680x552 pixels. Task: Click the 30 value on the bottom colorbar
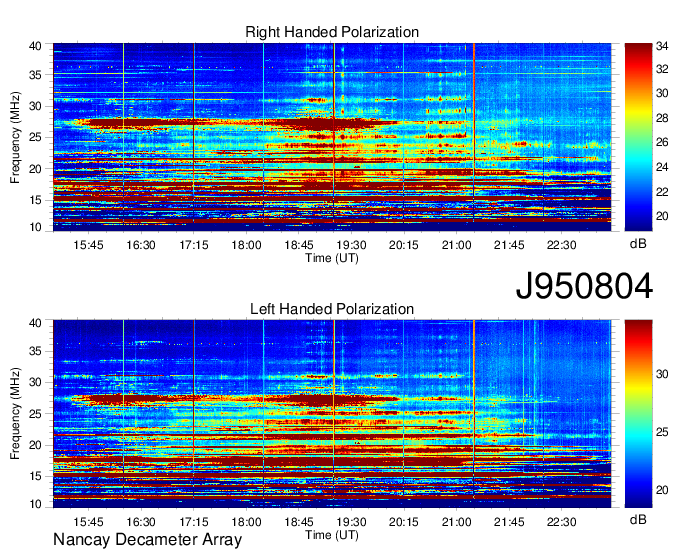662,374
